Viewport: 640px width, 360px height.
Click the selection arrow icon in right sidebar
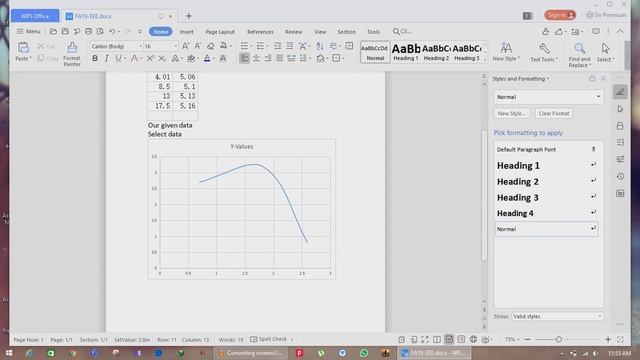click(x=620, y=109)
